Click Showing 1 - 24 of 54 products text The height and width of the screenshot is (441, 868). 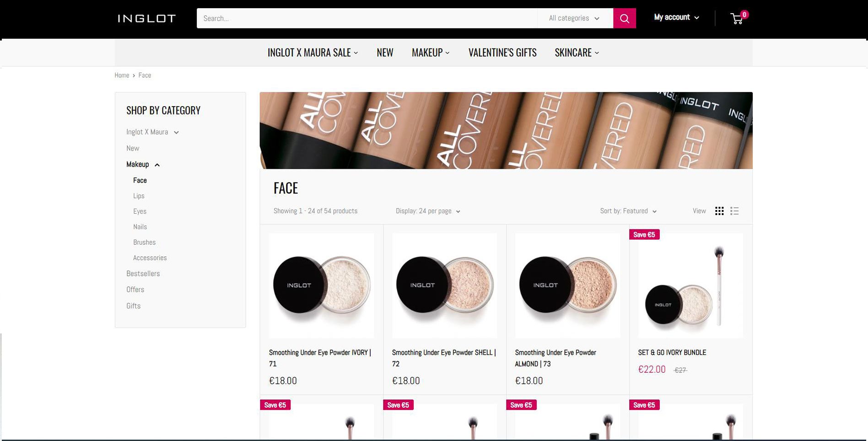(x=315, y=211)
